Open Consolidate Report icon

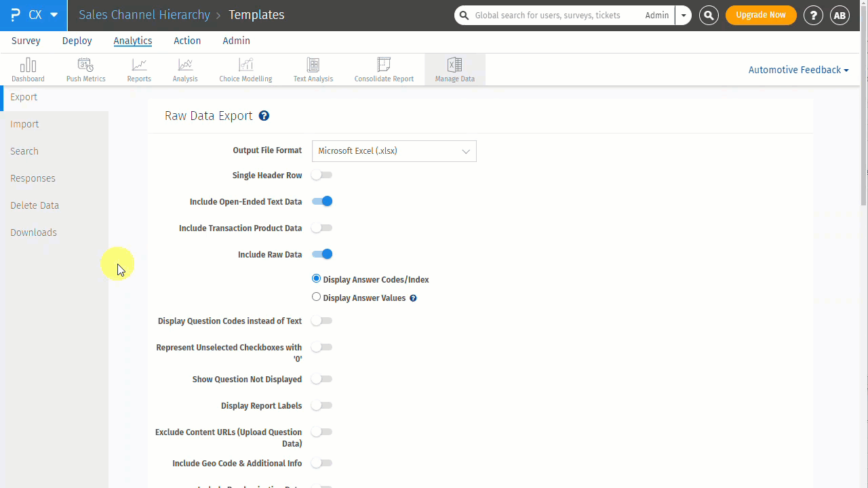384,64
